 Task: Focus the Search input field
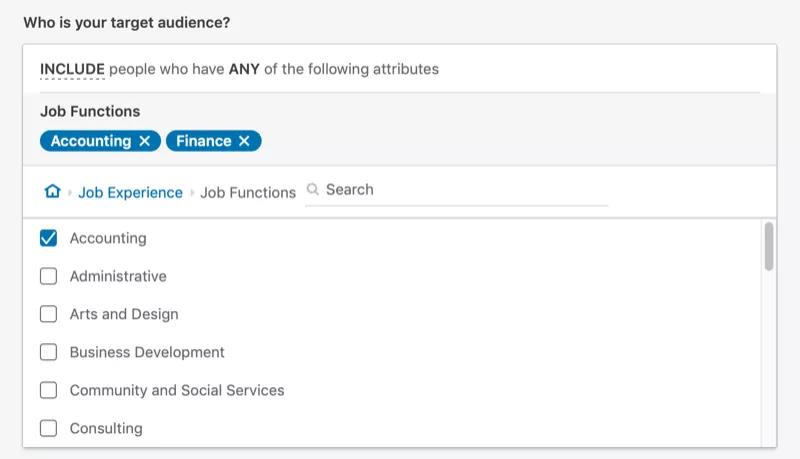coord(460,189)
